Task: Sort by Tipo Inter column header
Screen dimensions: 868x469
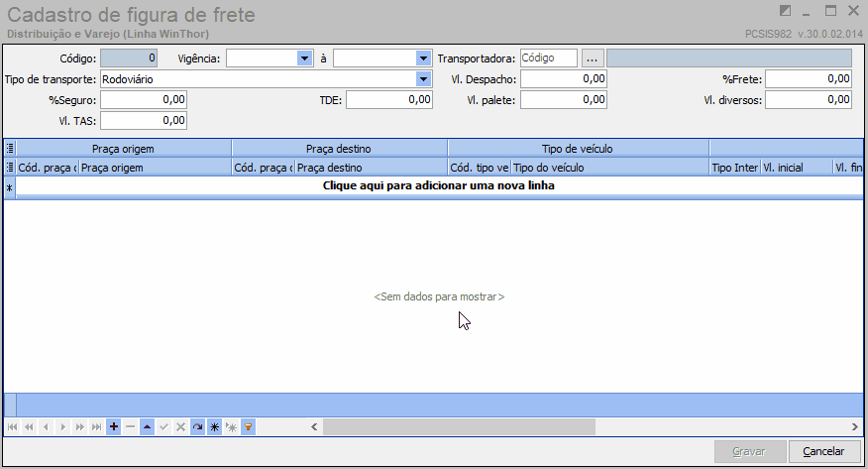Action: click(735, 168)
